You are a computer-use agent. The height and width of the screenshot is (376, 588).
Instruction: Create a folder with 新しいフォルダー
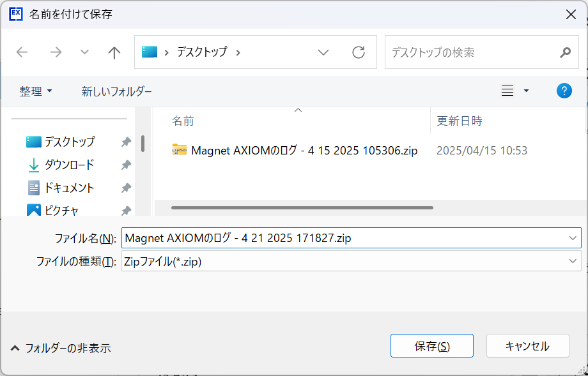click(116, 91)
